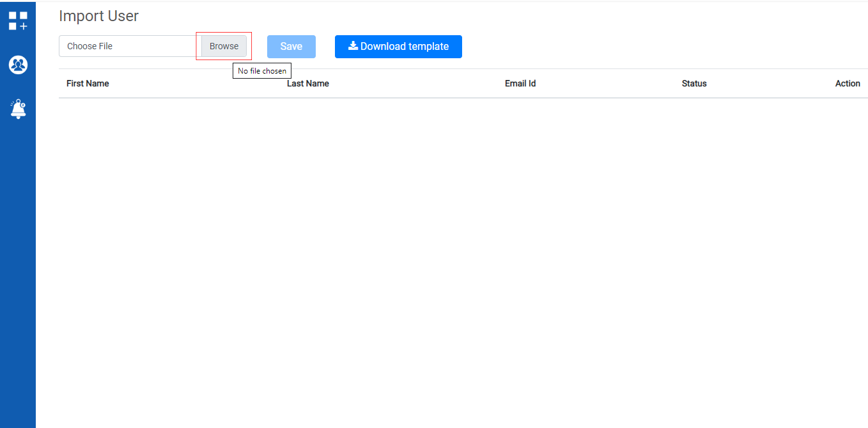Open the notification bell sidebar icon
The width and height of the screenshot is (868, 428).
pyautogui.click(x=18, y=109)
